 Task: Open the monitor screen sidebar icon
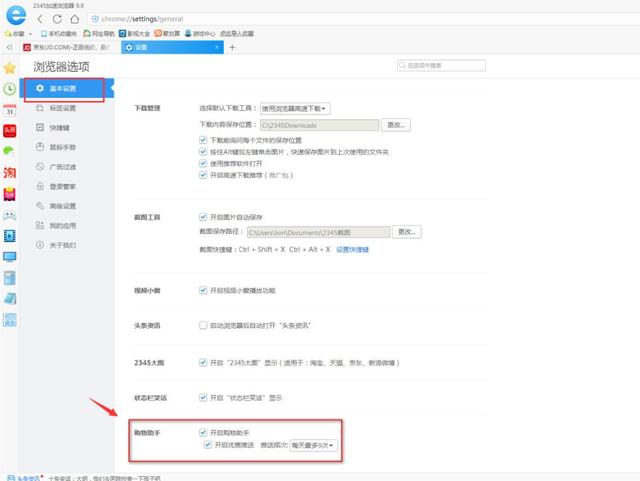coord(9,257)
